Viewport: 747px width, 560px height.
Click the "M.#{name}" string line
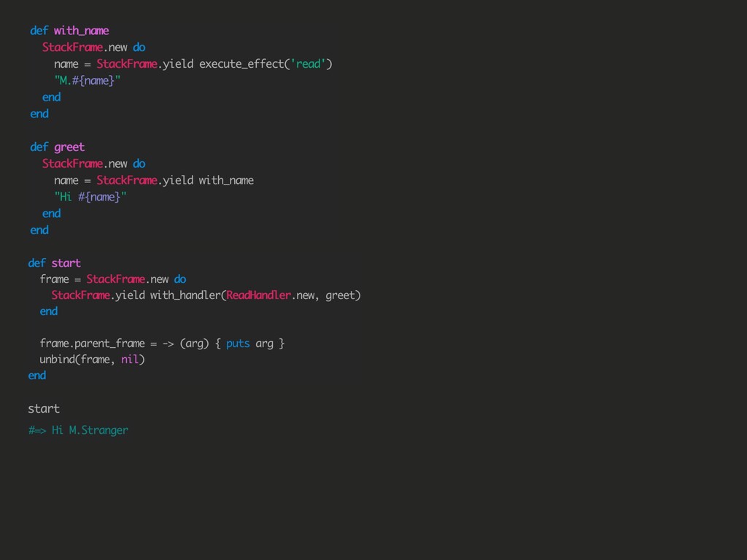point(88,80)
